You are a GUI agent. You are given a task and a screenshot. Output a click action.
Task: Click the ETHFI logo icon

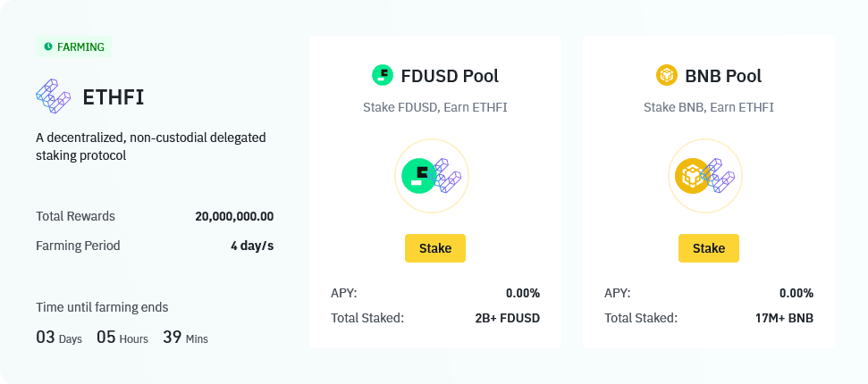53,96
